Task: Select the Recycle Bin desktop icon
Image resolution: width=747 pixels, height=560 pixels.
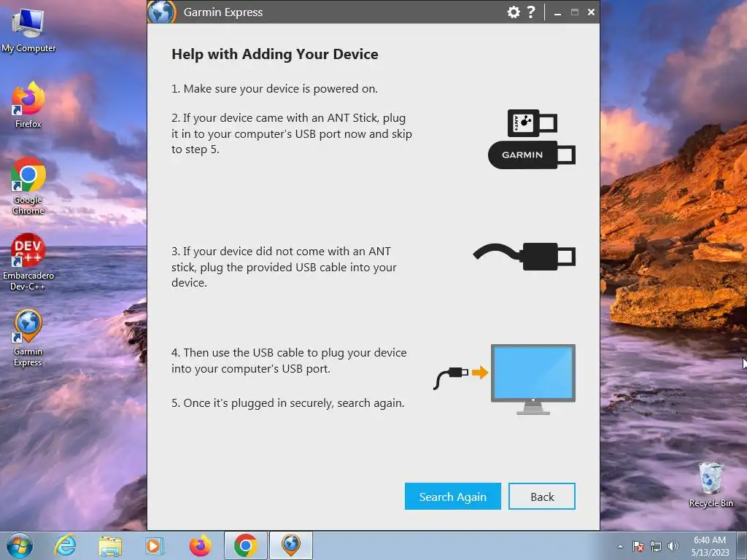Action: [x=711, y=484]
